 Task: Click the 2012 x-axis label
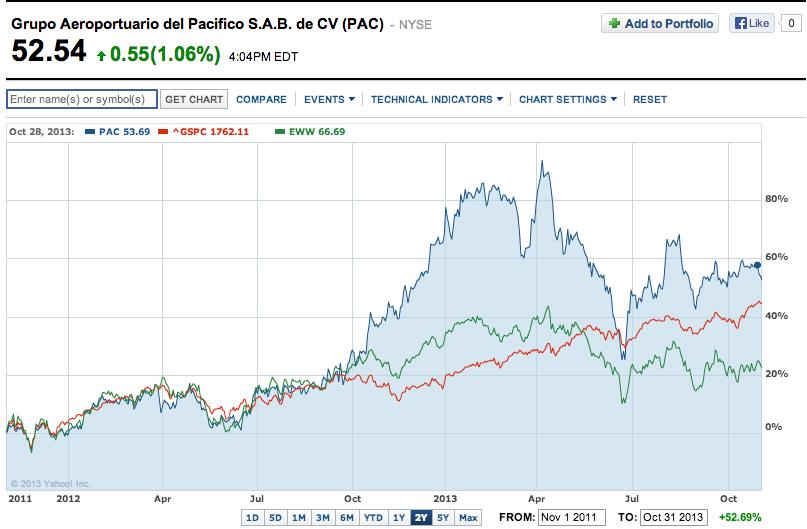point(68,499)
